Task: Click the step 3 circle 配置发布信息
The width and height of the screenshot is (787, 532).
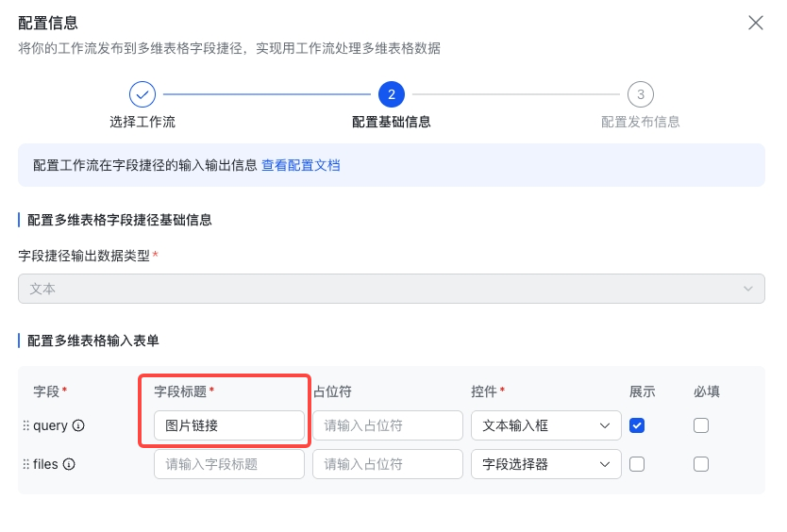Action: click(641, 94)
